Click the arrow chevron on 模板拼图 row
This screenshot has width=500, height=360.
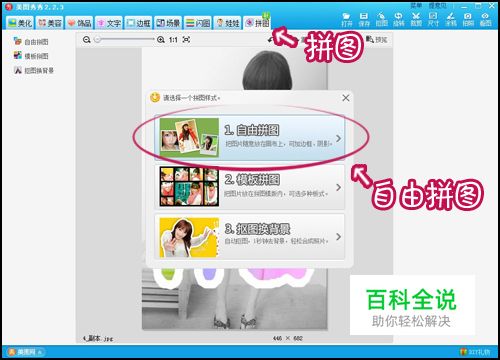339,187
